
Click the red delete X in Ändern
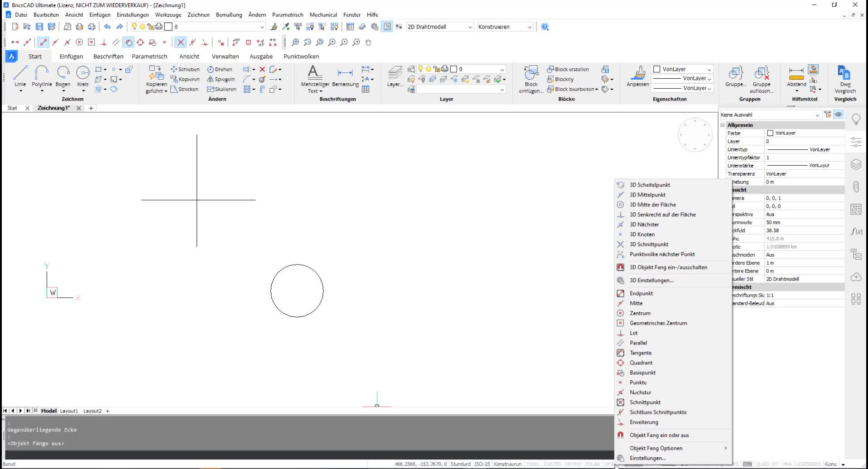point(262,69)
